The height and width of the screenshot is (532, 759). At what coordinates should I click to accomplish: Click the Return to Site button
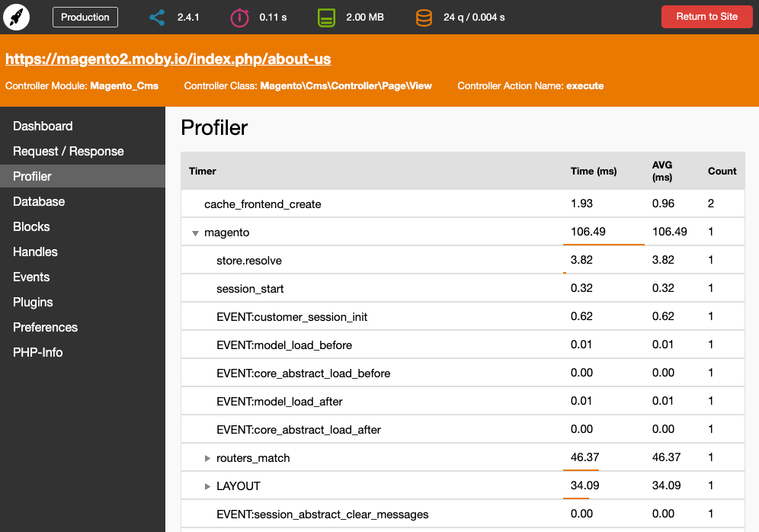706,17
